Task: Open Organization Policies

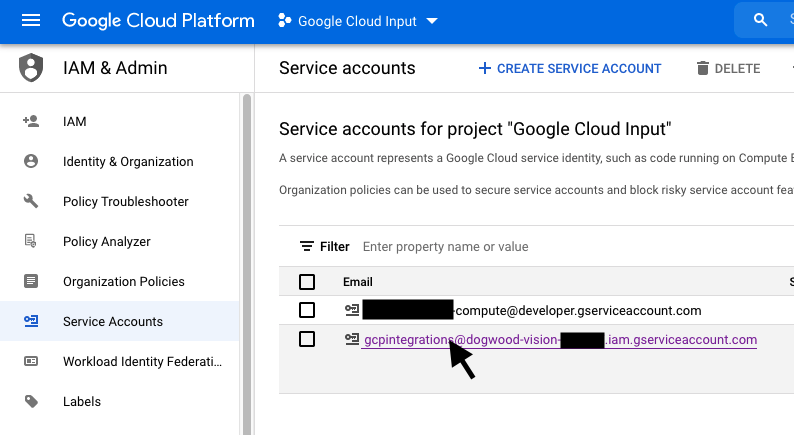Action: pyautogui.click(x=124, y=282)
